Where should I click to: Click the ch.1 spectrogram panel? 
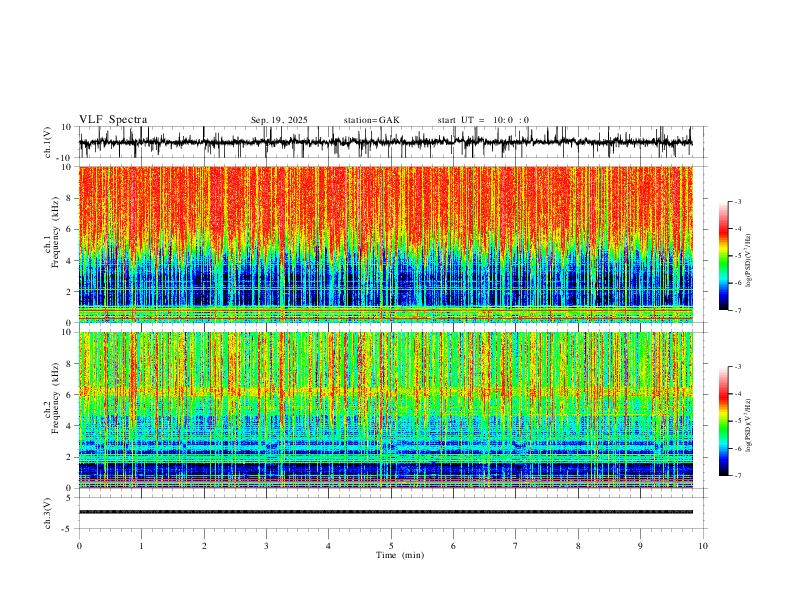click(386, 244)
